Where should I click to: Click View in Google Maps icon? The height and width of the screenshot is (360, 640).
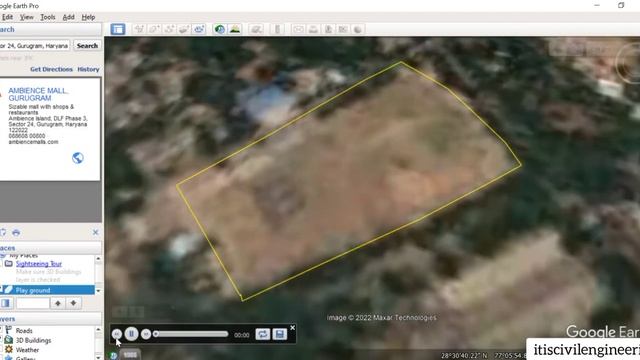(x=343, y=29)
